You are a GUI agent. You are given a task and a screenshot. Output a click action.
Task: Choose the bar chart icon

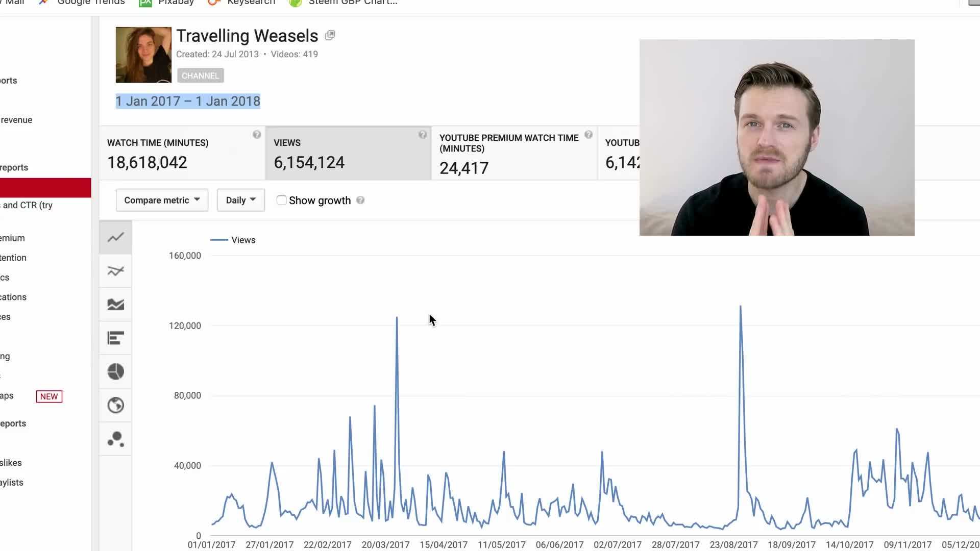tap(115, 338)
